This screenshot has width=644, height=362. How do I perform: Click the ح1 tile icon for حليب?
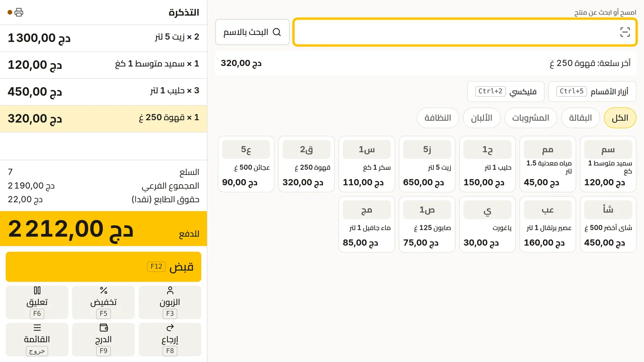(487, 150)
